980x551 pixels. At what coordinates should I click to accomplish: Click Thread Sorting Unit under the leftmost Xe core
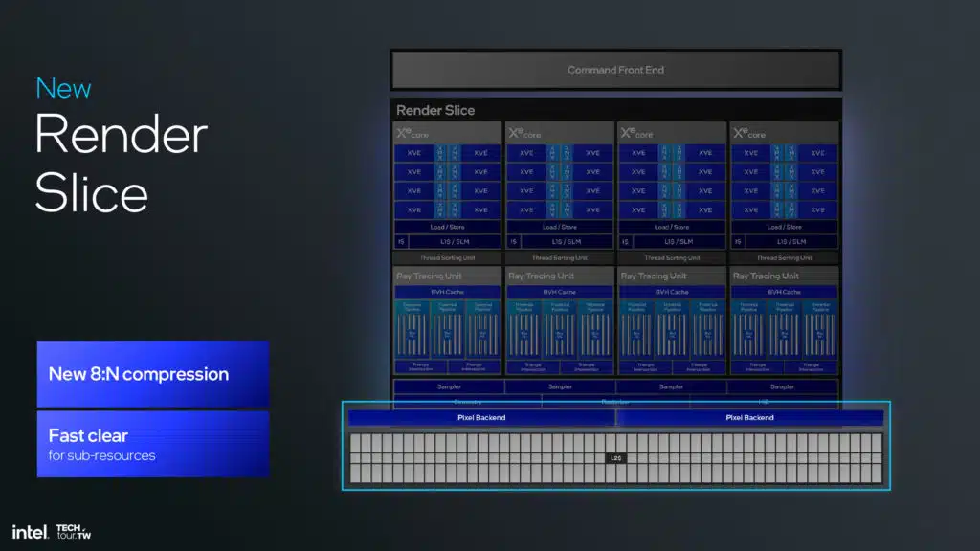click(x=448, y=257)
